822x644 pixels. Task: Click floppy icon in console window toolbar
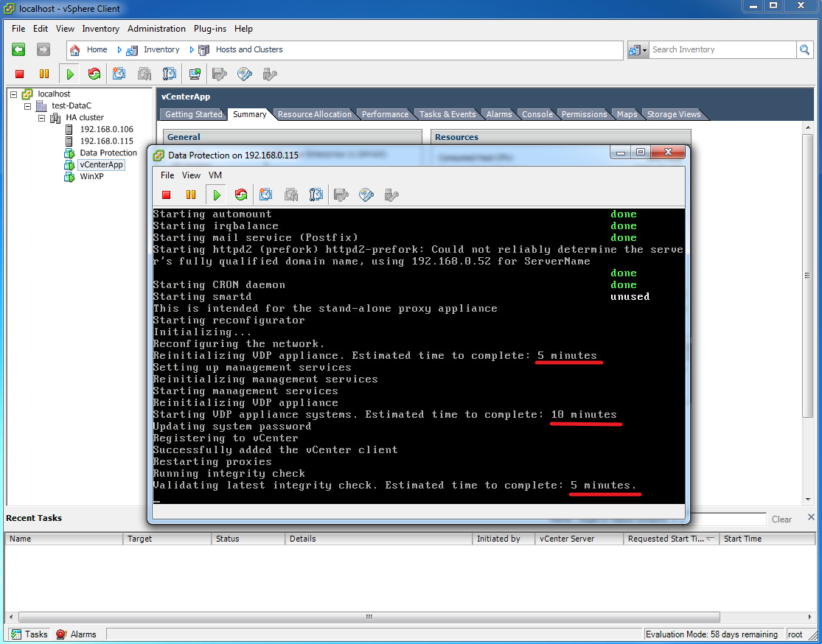click(x=341, y=195)
